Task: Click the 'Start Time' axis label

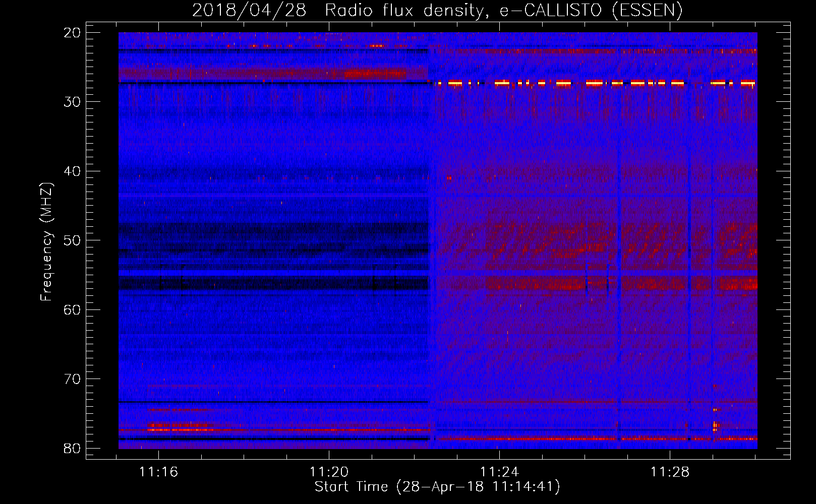Action: point(437,487)
